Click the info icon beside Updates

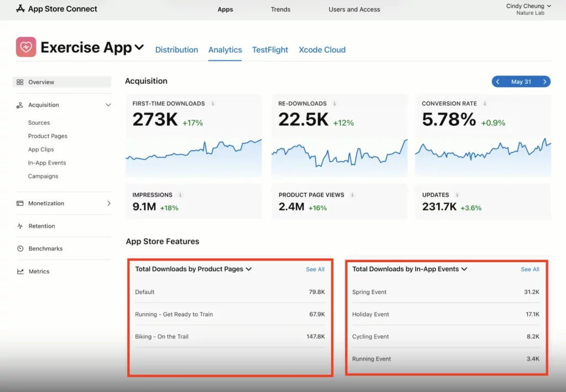coord(458,195)
